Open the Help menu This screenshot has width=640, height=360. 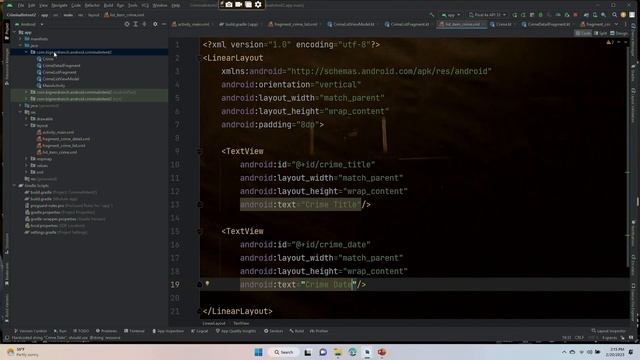(x=176, y=5)
